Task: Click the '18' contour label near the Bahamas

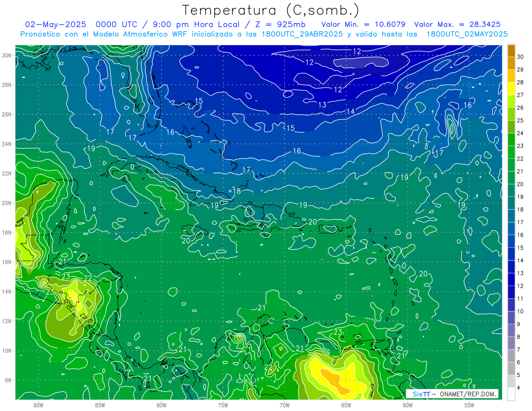Action: pos(237,191)
